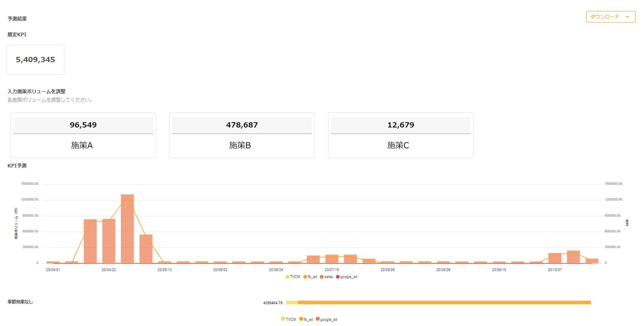Click the 4399464.79 value label
The height and width of the screenshot is (326, 644).
[273, 303]
